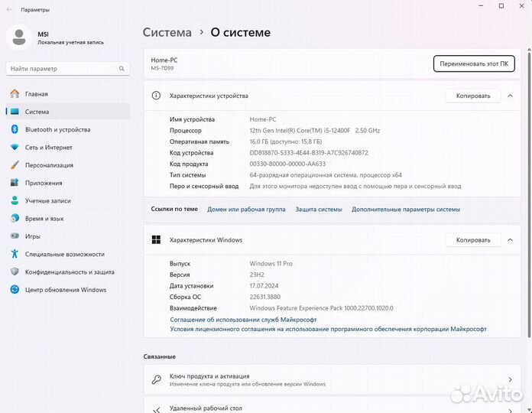Click version value 23H2
Screen dimensions: 532x413
[257, 275]
